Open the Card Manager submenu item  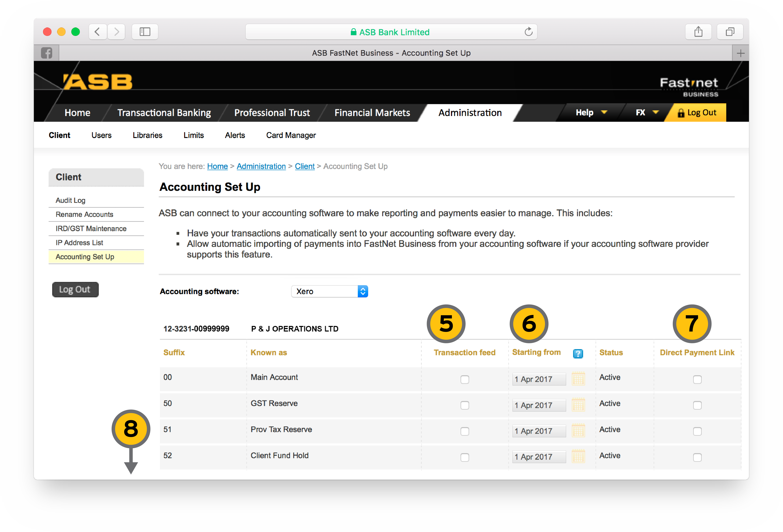[x=291, y=135]
